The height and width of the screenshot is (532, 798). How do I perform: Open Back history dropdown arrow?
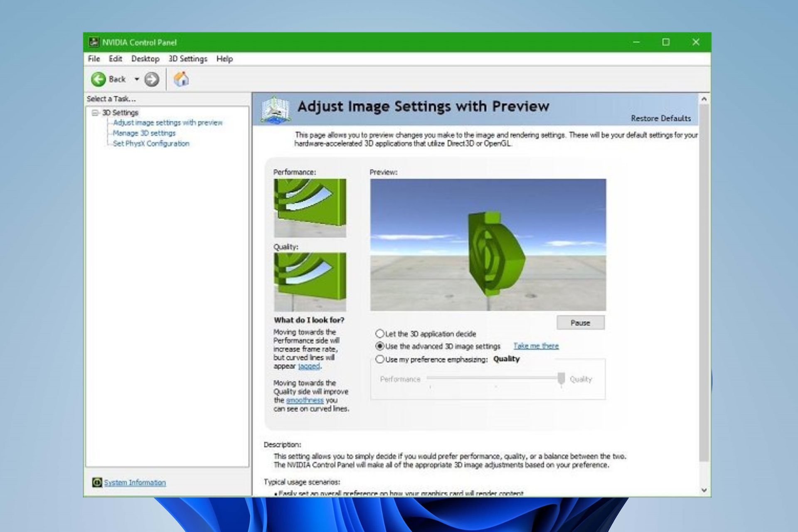click(137, 79)
